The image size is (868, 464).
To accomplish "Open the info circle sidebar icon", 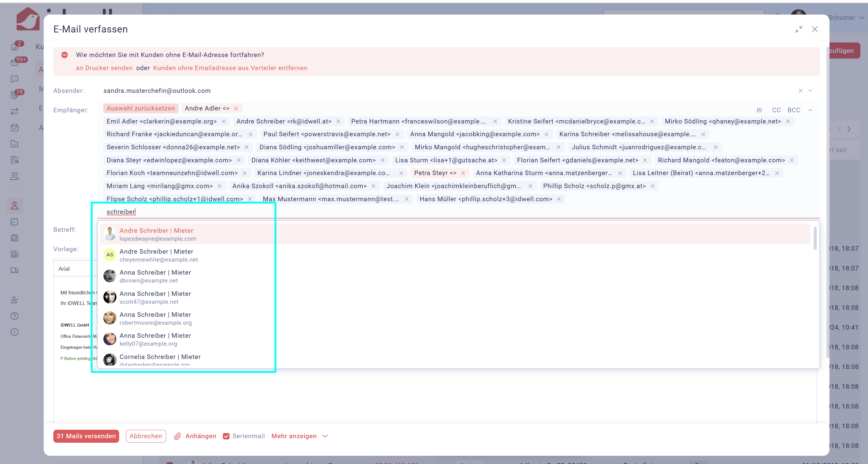I will (15, 332).
